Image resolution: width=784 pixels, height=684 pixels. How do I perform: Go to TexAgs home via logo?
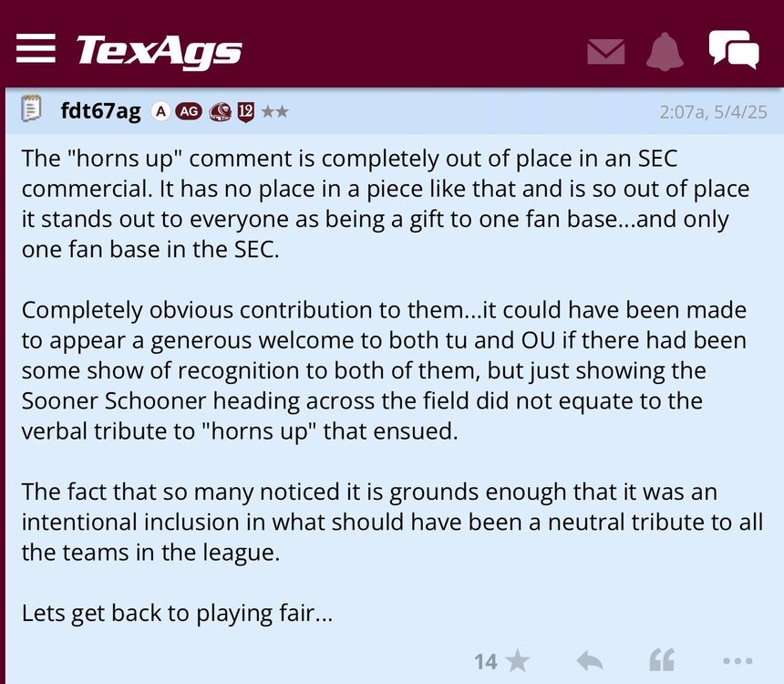point(159,51)
